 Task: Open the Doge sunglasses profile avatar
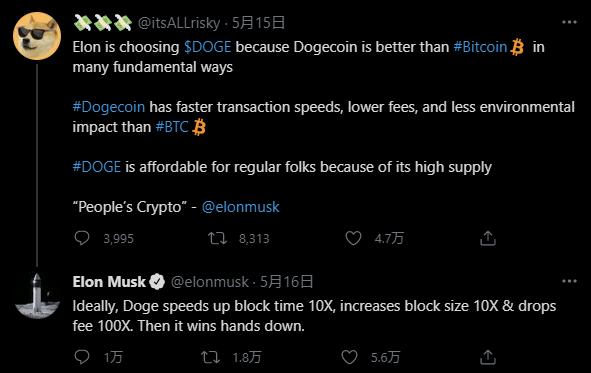tap(37, 36)
